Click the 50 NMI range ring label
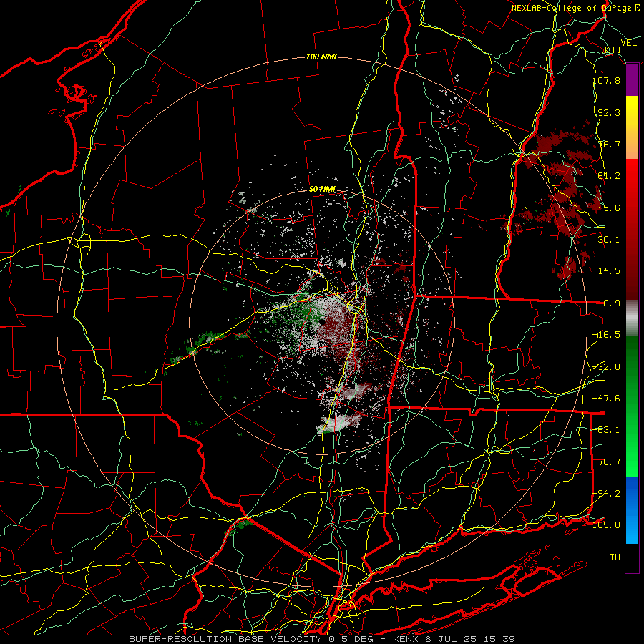Screen dimensions: 644x644 coord(322,190)
